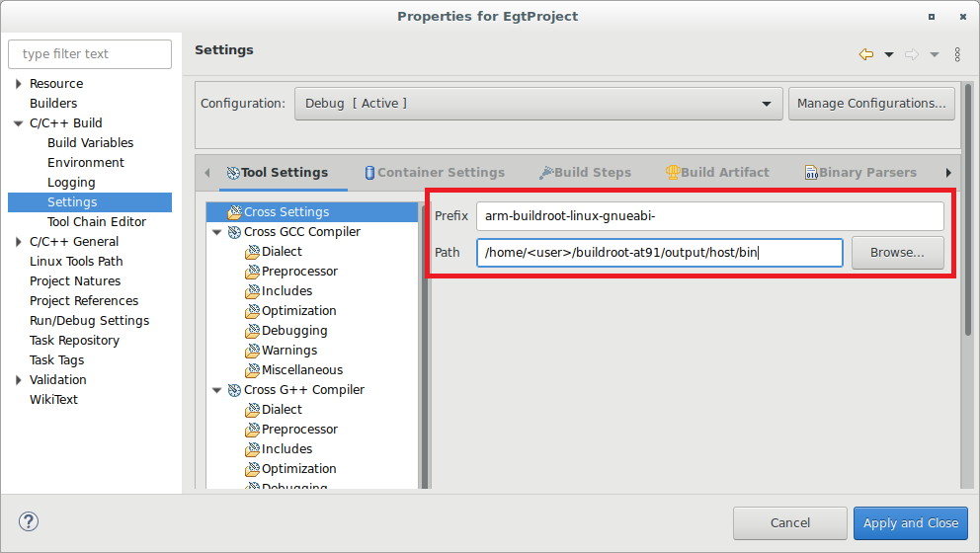Image resolution: width=980 pixels, height=553 pixels.
Task: Click the Browse... button
Action: coord(897,252)
